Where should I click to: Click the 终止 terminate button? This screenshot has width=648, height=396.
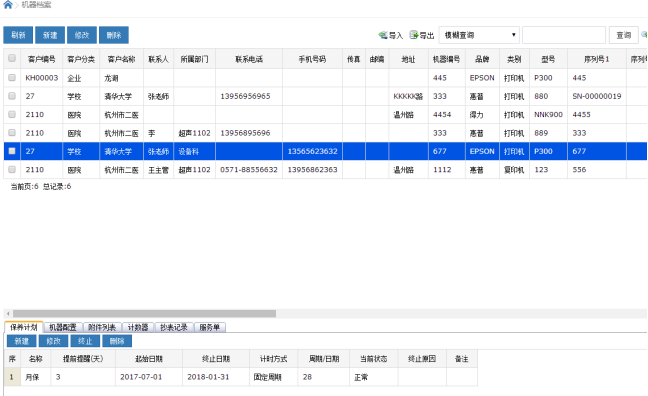[85, 341]
